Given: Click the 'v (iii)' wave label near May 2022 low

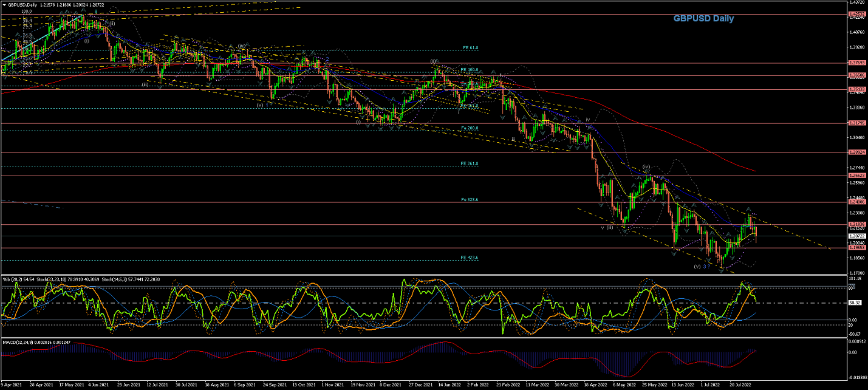Looking at the screenshot, I should pyautogui.click(x=608, y=227).
